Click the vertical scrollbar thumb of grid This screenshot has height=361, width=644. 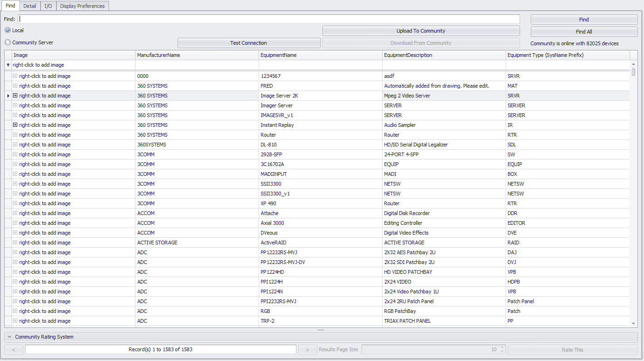[x=634, y=72]
